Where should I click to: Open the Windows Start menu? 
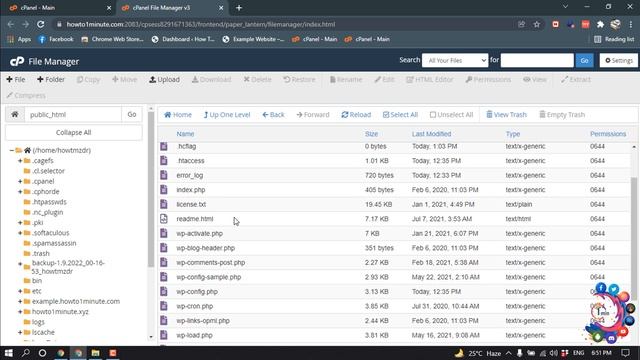click(x=9, y=353)
